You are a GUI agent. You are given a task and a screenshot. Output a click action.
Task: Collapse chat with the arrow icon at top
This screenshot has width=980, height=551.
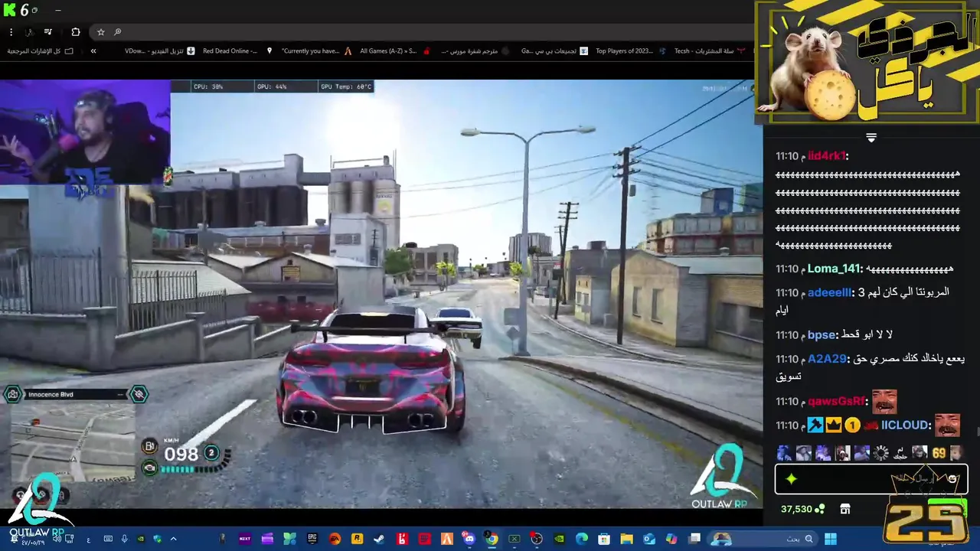(871, 138)
